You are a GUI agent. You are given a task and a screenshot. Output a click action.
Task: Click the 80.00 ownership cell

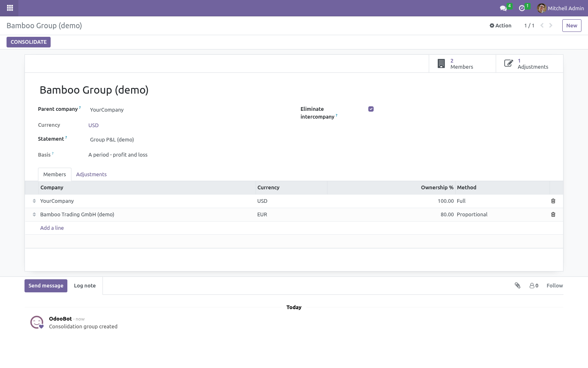point(391,215)
